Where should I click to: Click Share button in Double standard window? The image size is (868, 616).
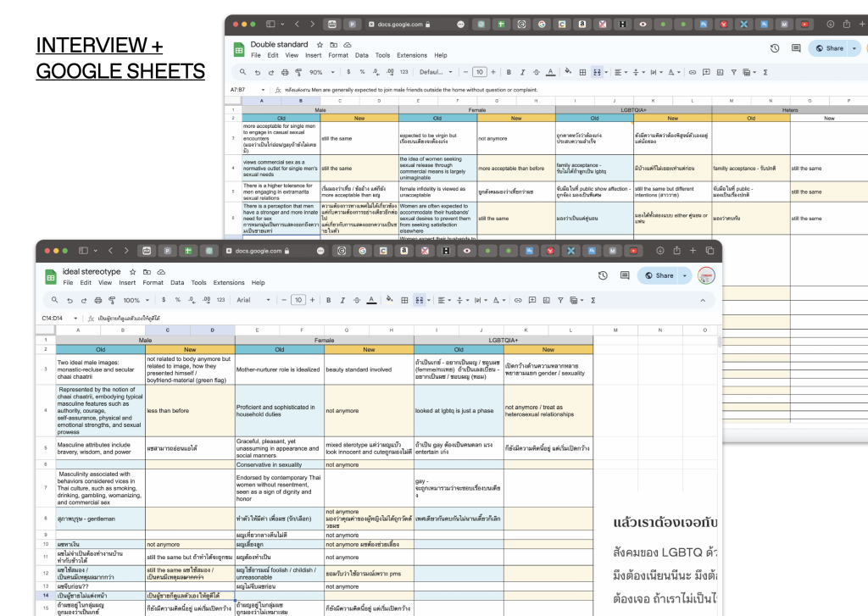coord(829,48)
